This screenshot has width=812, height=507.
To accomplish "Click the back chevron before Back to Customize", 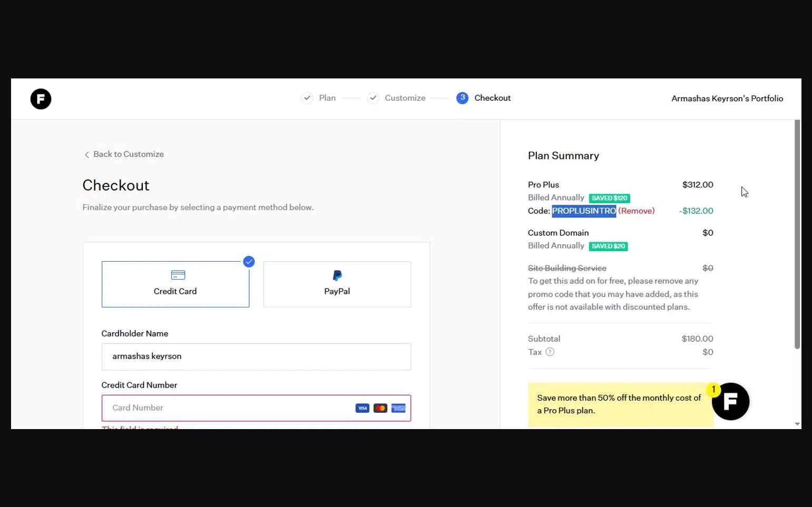I will pyautogui.click(x=87, y=155).
